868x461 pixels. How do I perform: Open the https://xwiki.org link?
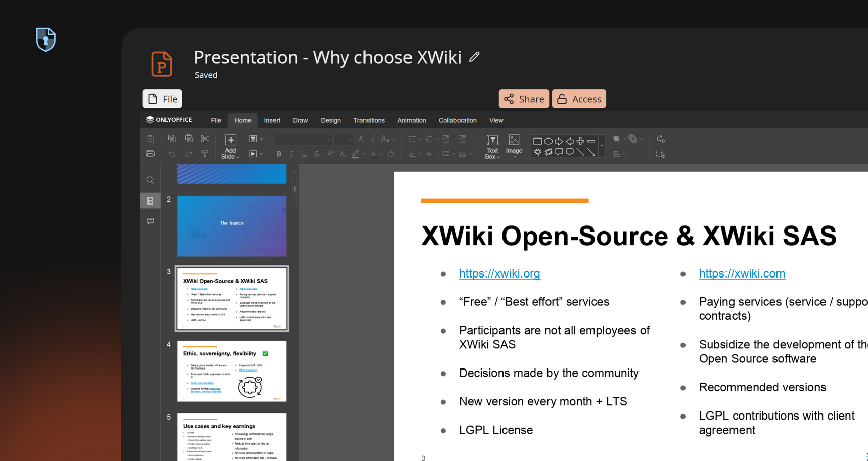(x=499, y=273)
